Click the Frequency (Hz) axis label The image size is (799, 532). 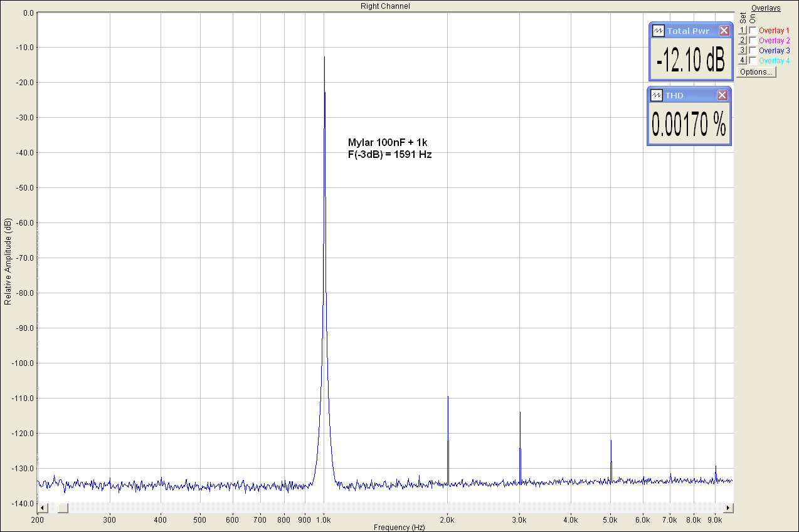399,528
